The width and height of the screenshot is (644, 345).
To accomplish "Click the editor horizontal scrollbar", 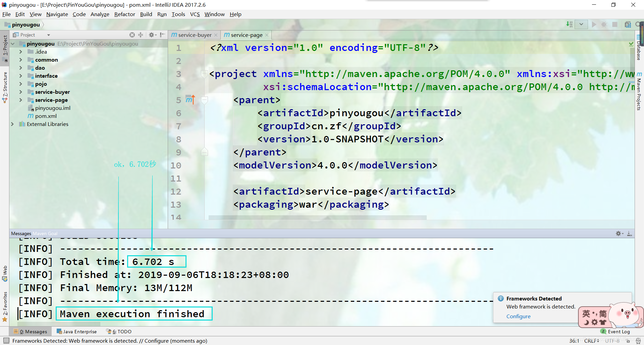I will tap(317, 218).
